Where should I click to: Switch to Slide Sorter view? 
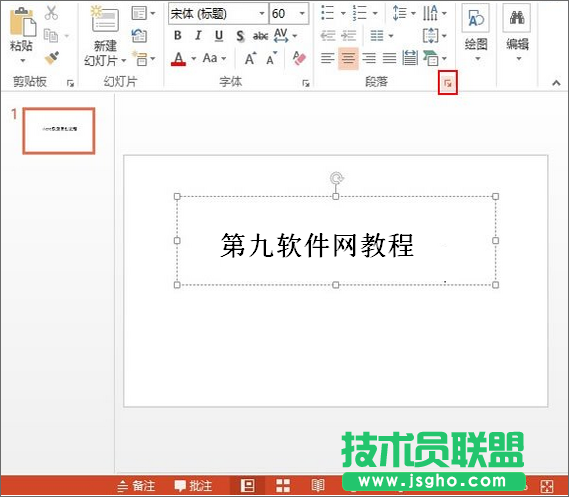click(283, 485)
